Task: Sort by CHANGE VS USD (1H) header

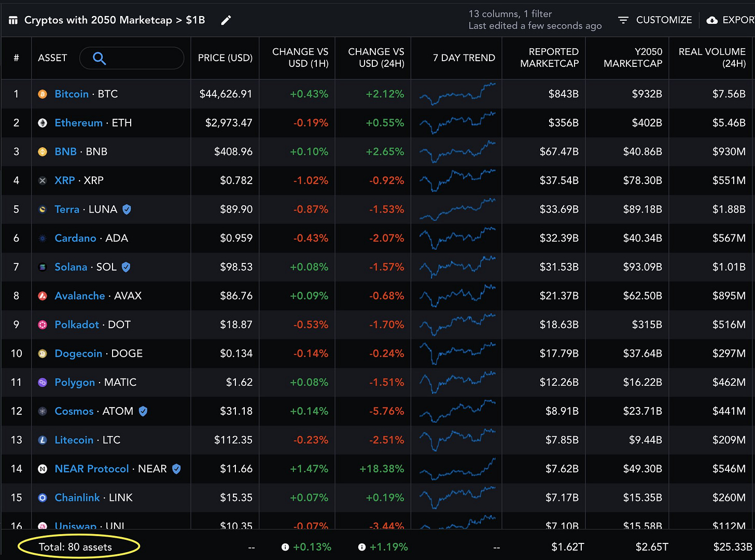Action: point(300,58)
